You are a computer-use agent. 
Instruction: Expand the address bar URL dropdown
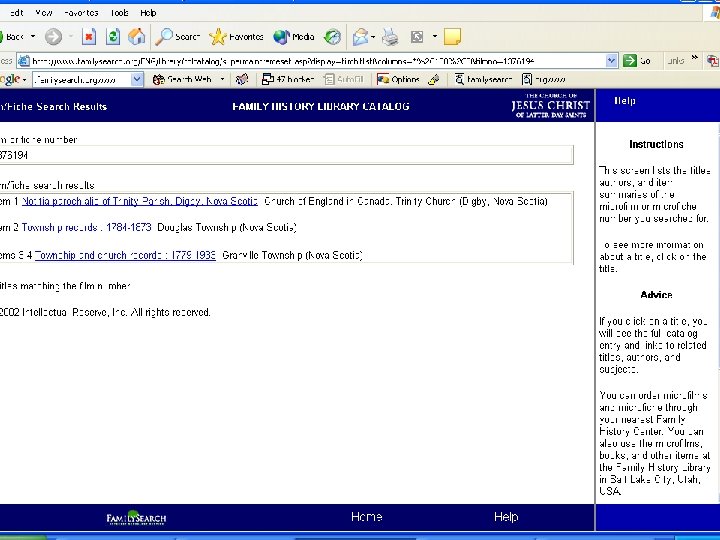611,61
